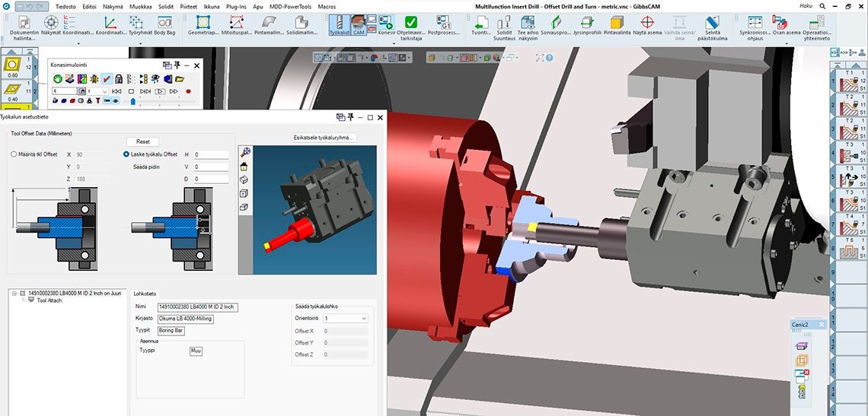The width and height of the screenshot is (868, 416).
Task: Select the Pintavalinta face selection tool
Action: click(x=617, y=24)
